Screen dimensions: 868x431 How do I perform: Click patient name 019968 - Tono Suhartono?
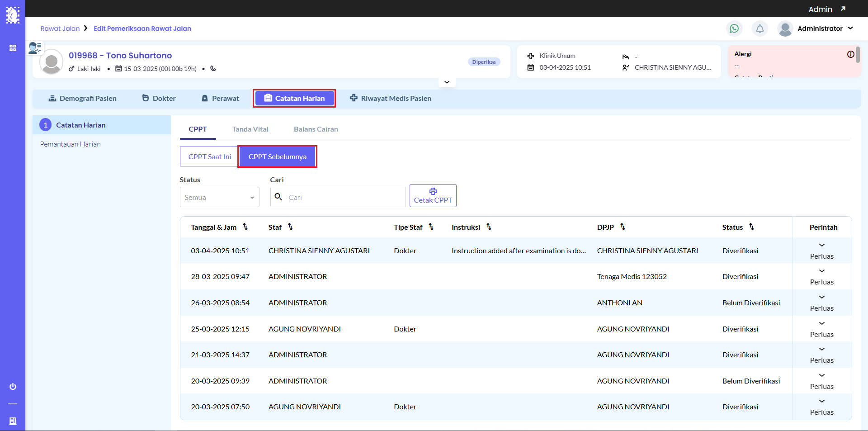click(x=120, y=56)
